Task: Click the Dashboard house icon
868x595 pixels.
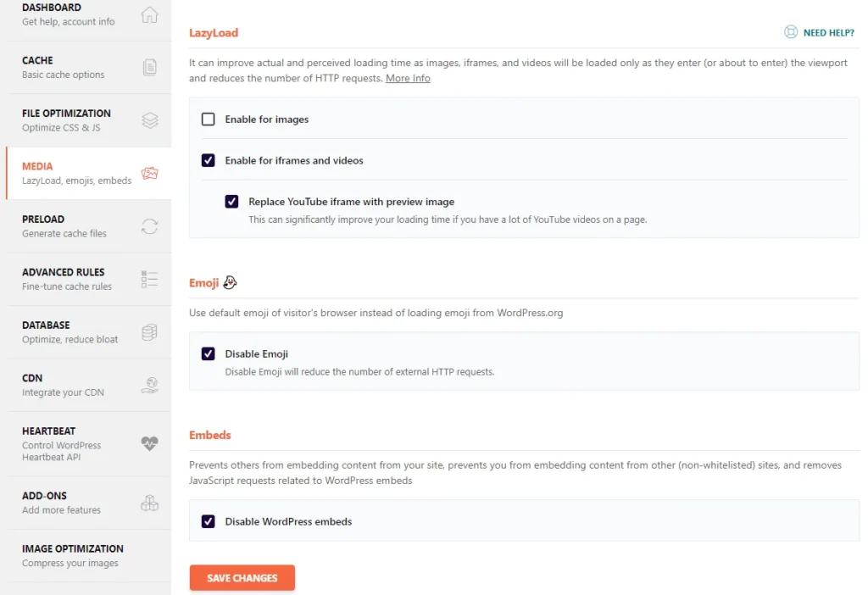Action: tap(149, 14)
